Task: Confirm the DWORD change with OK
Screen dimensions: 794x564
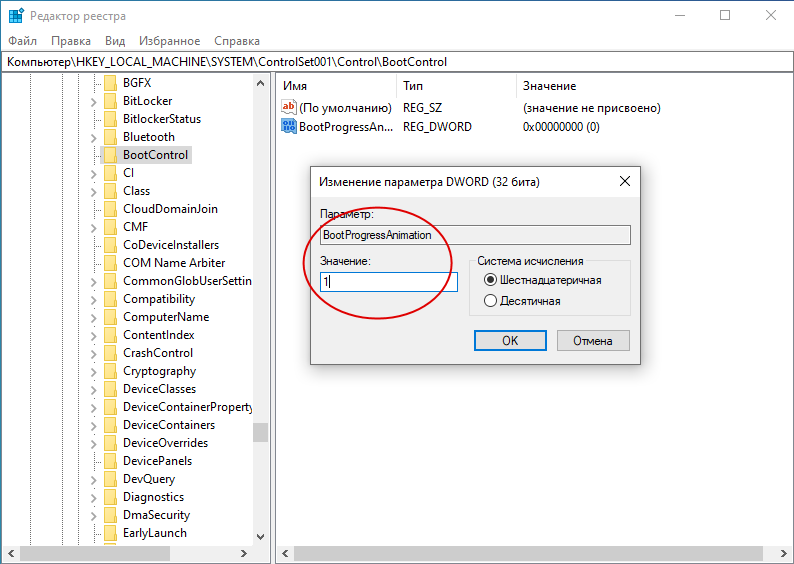Action: pyautogui.click(x=510, y=340)
